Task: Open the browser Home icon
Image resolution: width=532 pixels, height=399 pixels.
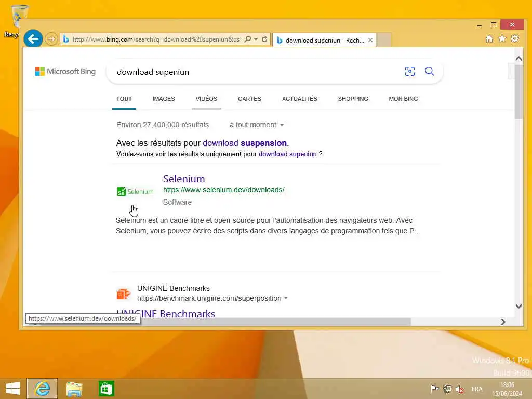Action: point(489,38)
